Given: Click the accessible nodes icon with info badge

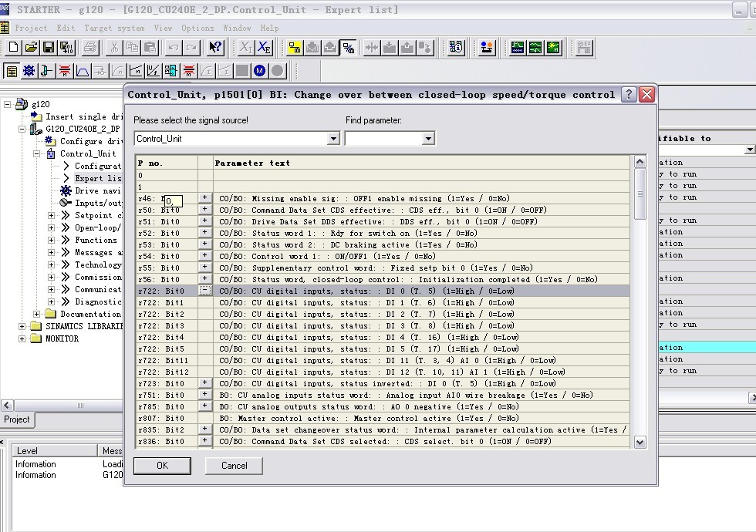Looking at the screenshot, I should (x=456, y=47).
